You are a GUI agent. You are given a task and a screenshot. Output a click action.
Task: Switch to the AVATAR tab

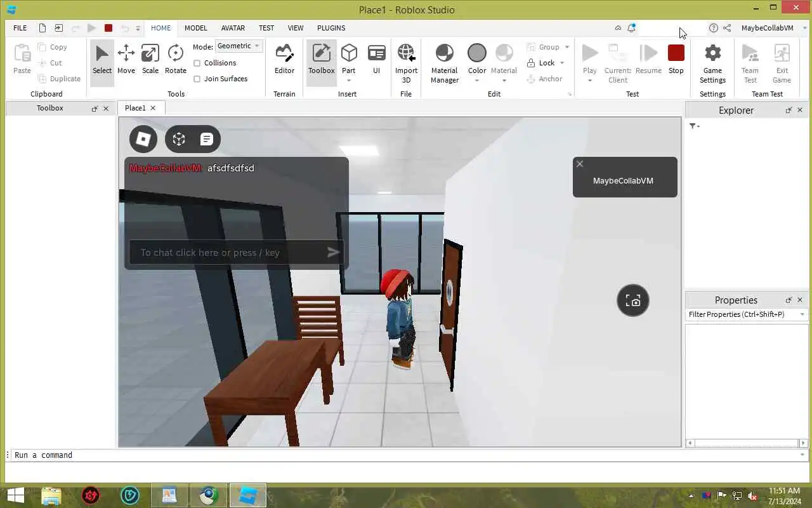pyautogui.click(x=233, y=28)
